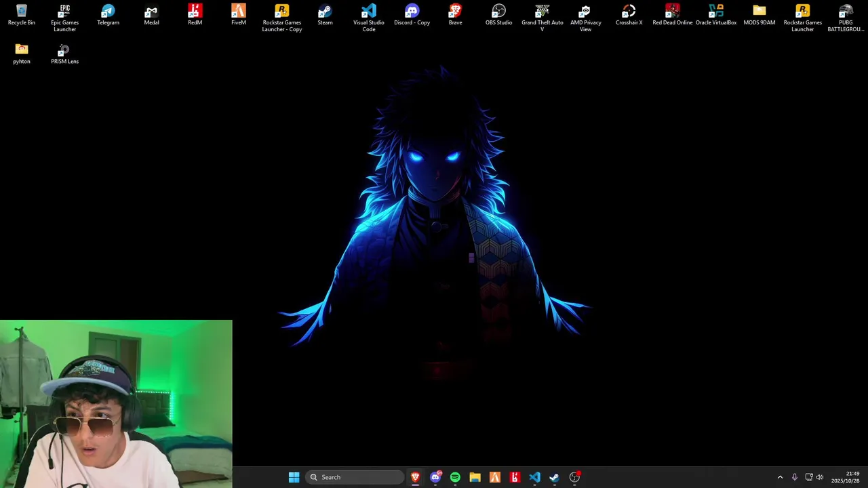868x488 pixels.
Task: Click Rockstar Games Launcher icon beside PUBG
Action: click(x=803, y=18)
